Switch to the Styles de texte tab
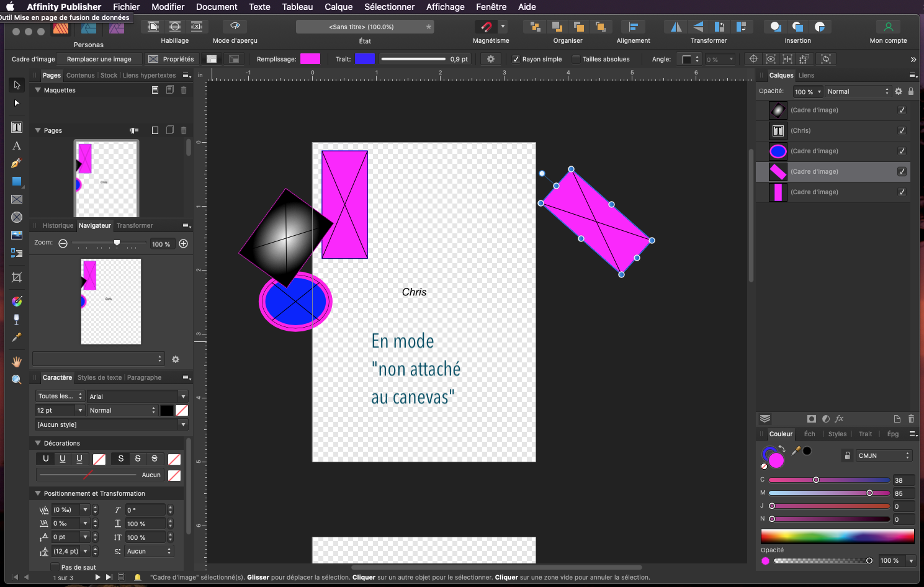The height and width of the screenshot is (587, 924). (x=99, y=377)
